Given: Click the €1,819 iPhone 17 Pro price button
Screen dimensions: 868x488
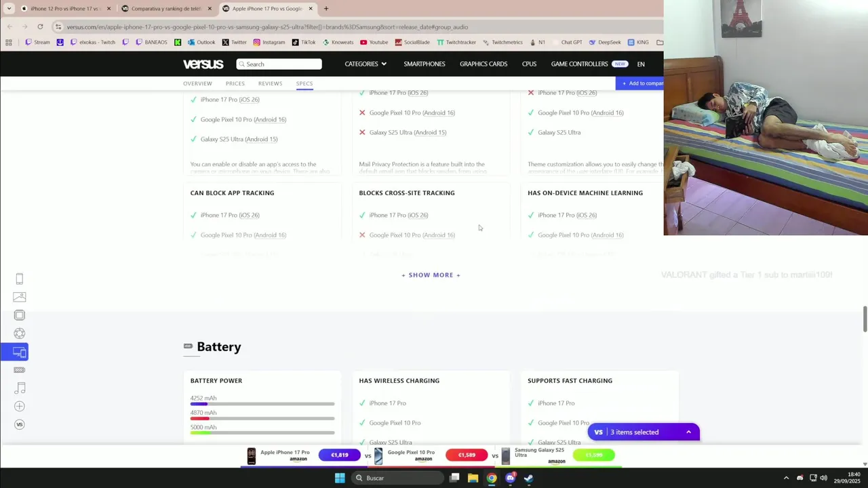Looking at the screenshot, I should click(339, 455).
